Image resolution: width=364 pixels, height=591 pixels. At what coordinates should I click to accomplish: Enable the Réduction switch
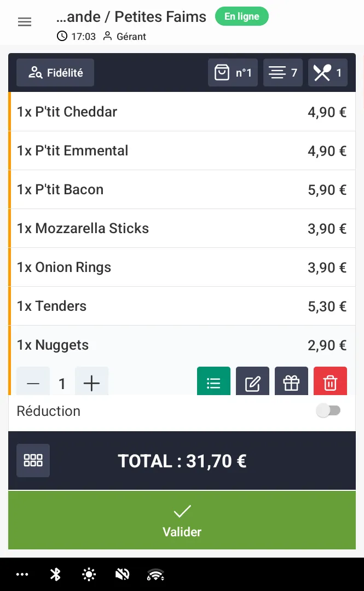(x=328, y=411)
